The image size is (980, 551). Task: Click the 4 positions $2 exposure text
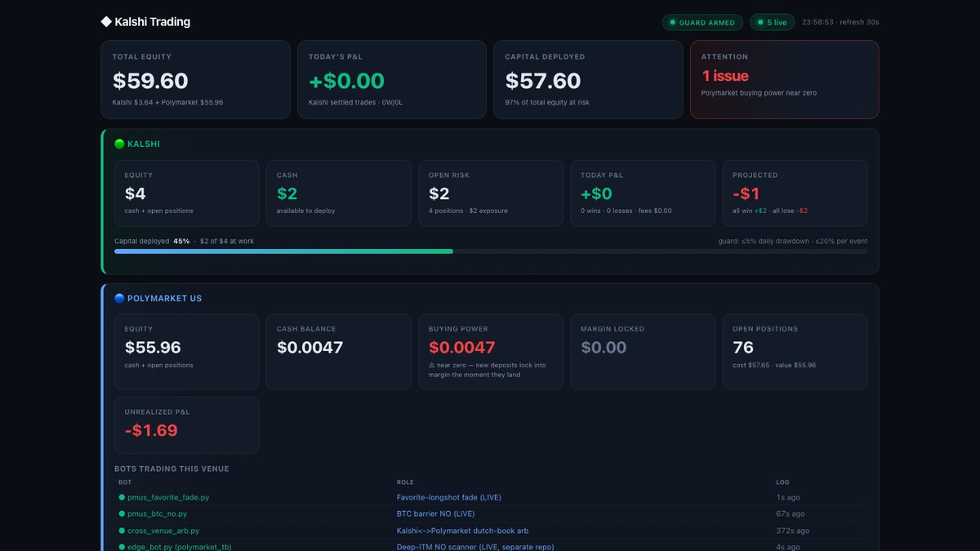coord(468,211)
